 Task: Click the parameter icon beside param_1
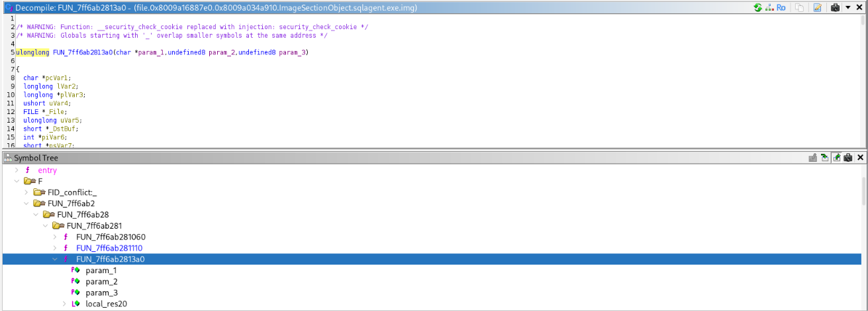pyautogui.click(x=75, y=271)
